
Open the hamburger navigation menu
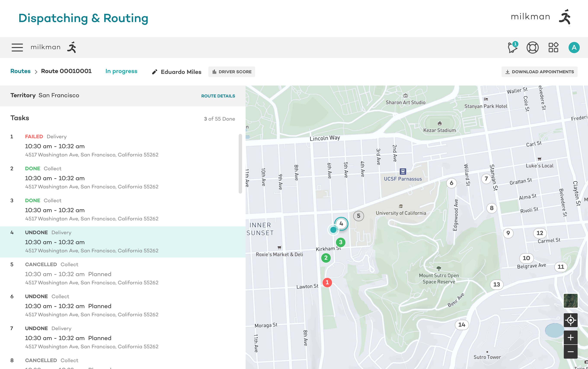coord(17,47)
